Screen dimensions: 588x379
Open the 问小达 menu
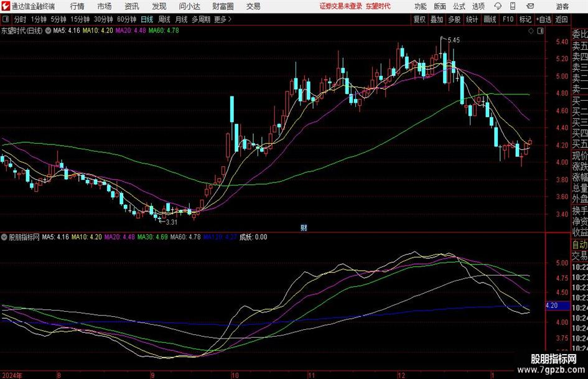(189, 6)
